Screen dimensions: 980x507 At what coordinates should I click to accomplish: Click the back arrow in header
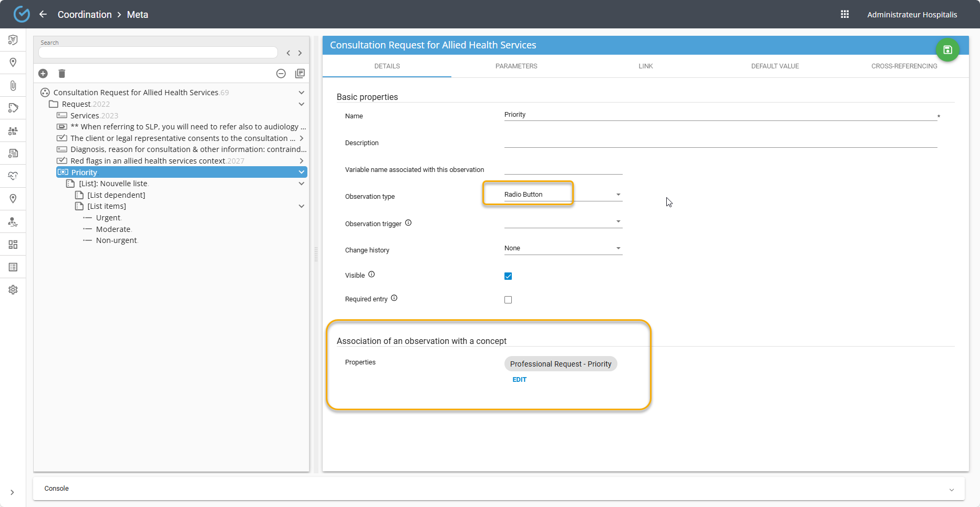[43, 14]
